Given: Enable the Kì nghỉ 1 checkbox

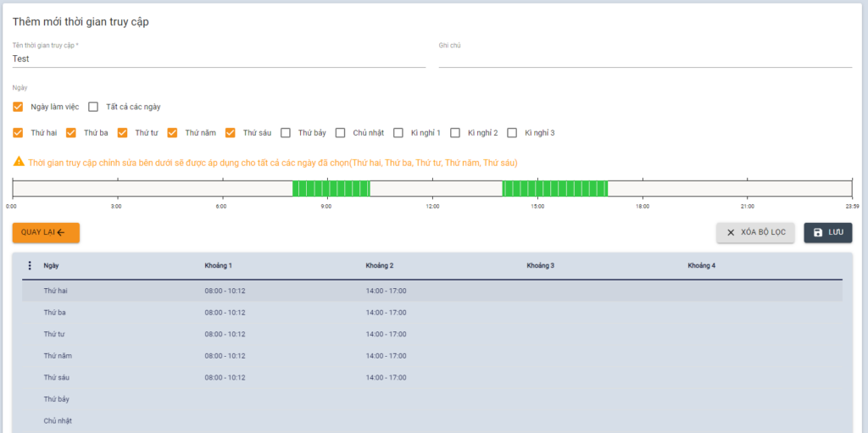Looking at the screenshot, I should (398, 133).
